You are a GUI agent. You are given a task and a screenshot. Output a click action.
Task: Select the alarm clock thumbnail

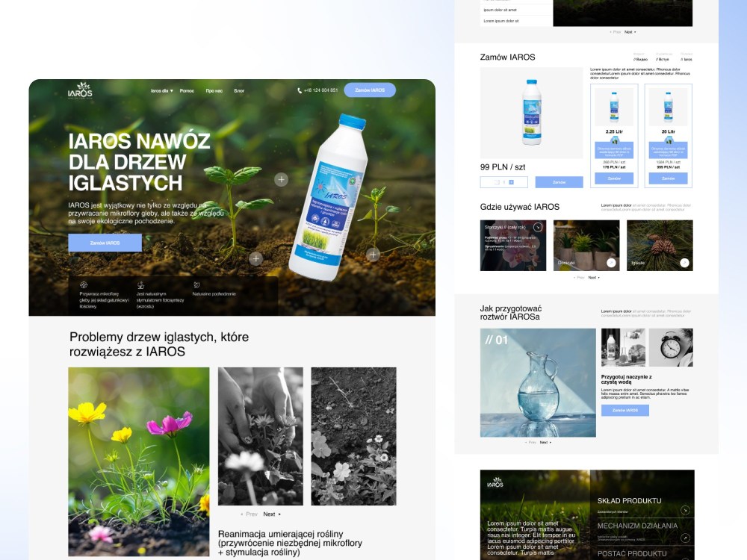(671, 347)
